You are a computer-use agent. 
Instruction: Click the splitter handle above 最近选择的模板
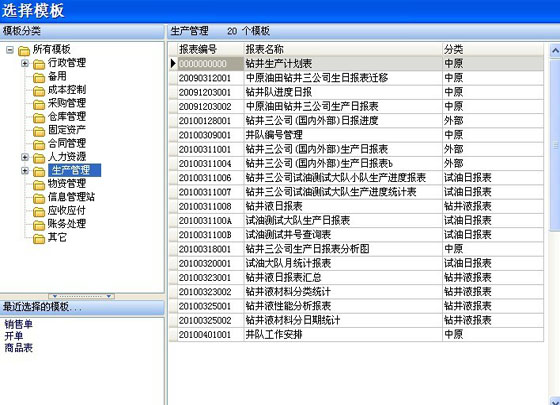pos(82,296)
